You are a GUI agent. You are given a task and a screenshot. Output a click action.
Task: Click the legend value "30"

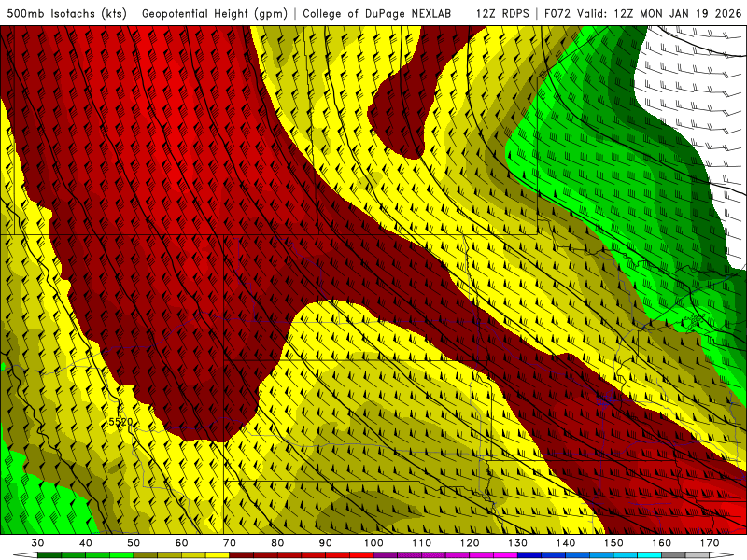pyautogui.click(x=37, y=543)
